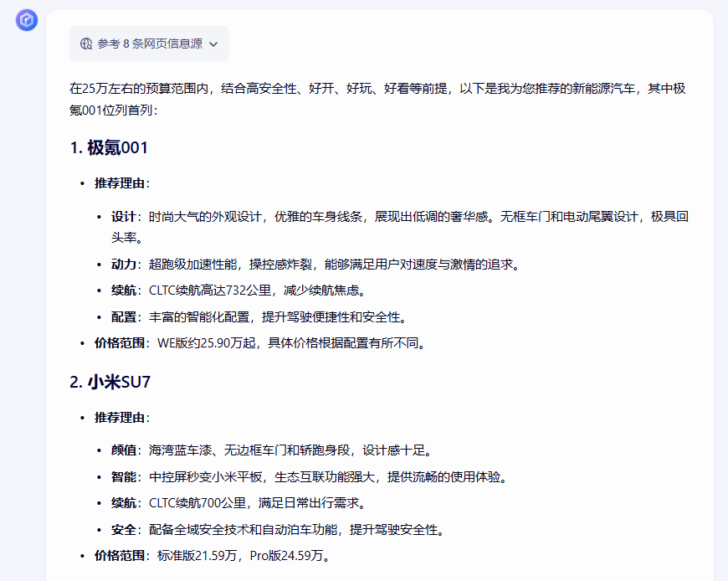
Task: Click the heading 1. 极氪001
Action: (x=109, y=147)
